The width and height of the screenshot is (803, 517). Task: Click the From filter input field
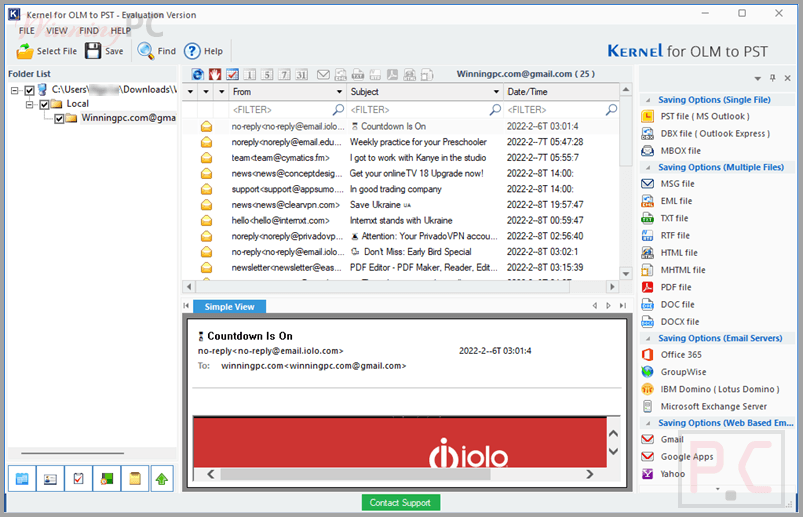[288, 110]
